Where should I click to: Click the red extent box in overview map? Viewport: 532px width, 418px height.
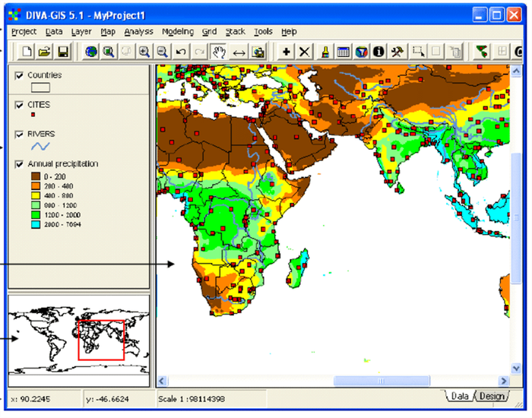pos(101,340)
